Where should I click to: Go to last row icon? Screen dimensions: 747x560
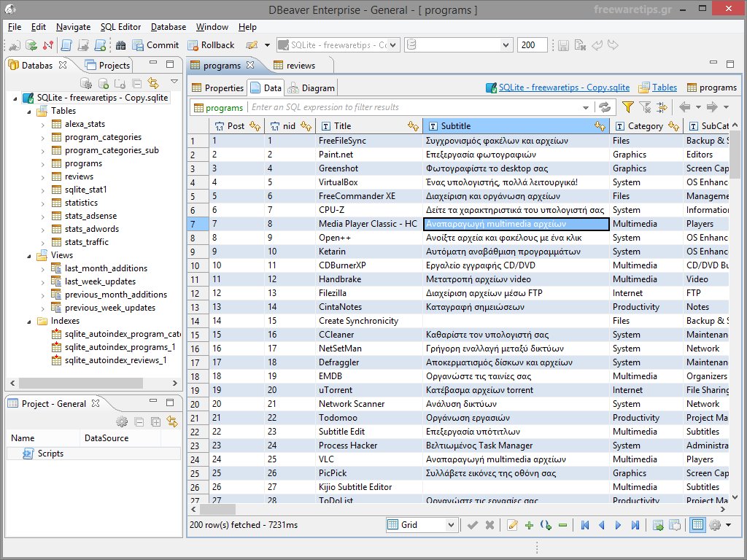point(635,525)
